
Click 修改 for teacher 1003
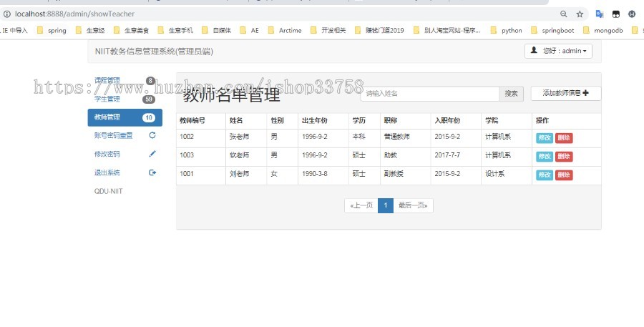pyautogui.click(x=545, y=157)
